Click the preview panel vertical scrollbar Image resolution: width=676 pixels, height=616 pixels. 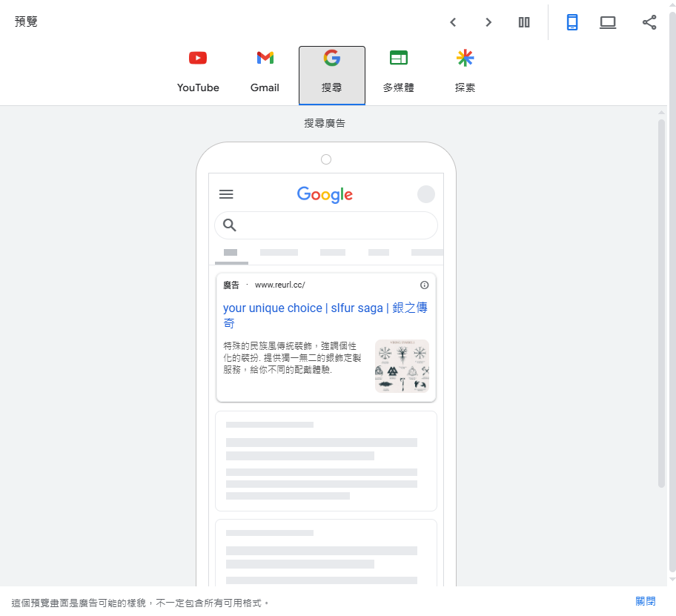point(661,303)
